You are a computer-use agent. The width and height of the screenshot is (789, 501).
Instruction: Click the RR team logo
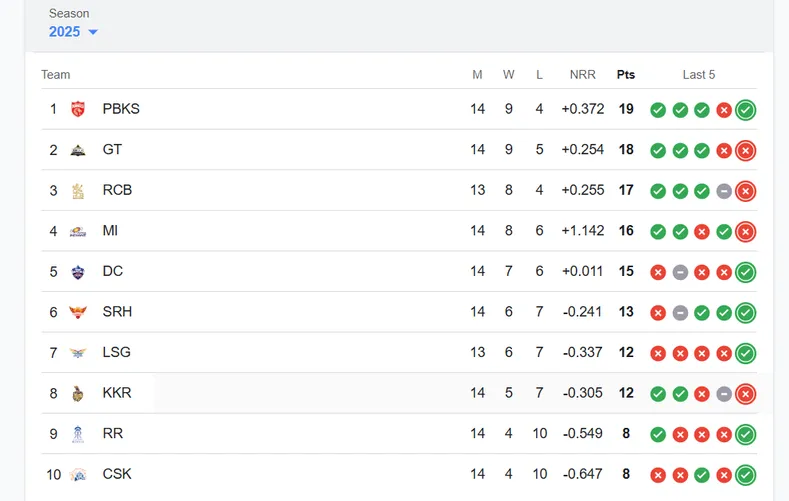pyautogui.click(x=78, y=434)
